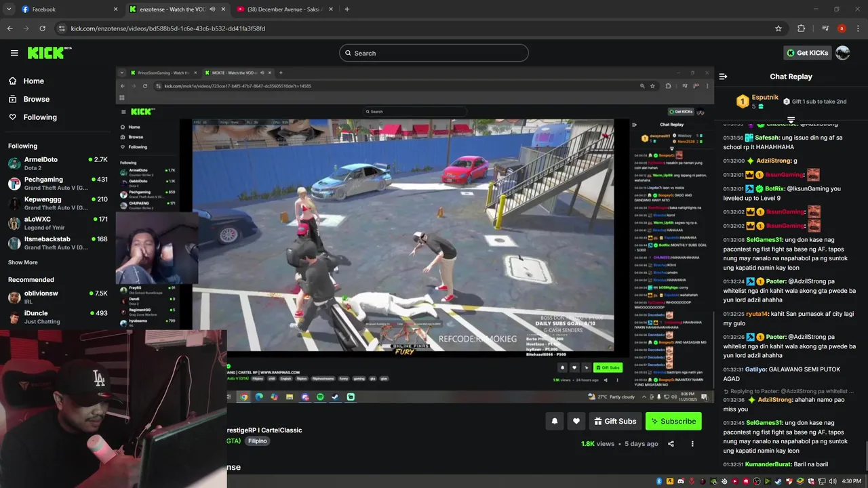Screen dimensions: 868x488
Task: Open a new browser tab
Action: pyautogui.click(x=347, y=9)
